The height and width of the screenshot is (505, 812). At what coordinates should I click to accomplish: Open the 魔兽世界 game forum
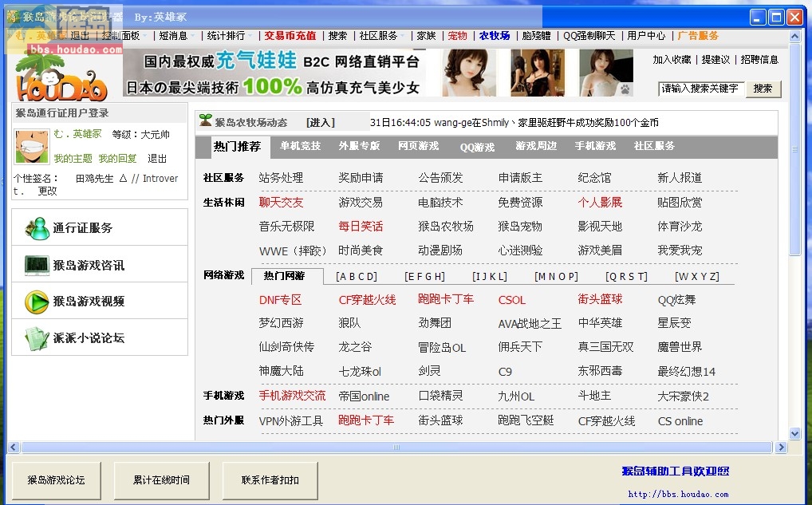pyautogui.click(x=680, y=347)
